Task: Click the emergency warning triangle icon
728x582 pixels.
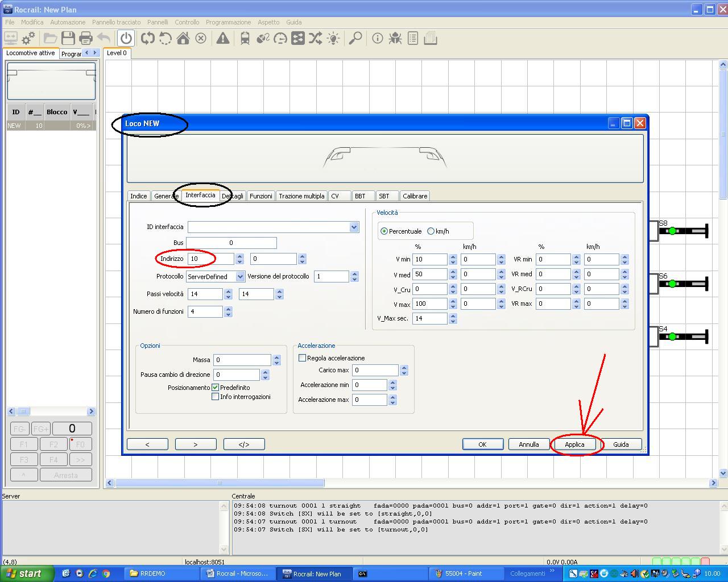Action: click(x=223, y=38)
